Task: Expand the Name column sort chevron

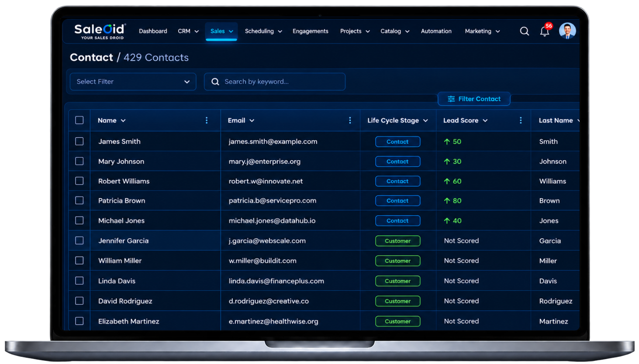Action: (123, 120)
